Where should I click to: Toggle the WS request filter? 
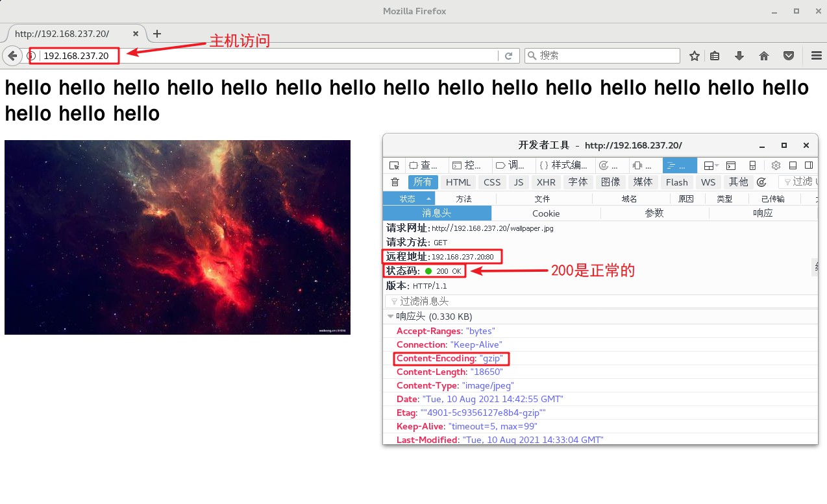[708, 182]
